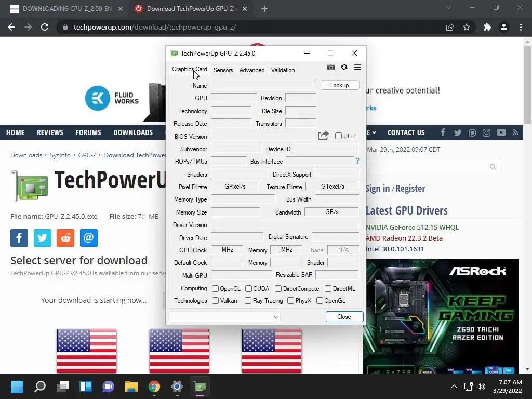This screenshot has width=532, height=399.
Task: Open the CONTACT US link
Action: [x=406, y=132]
